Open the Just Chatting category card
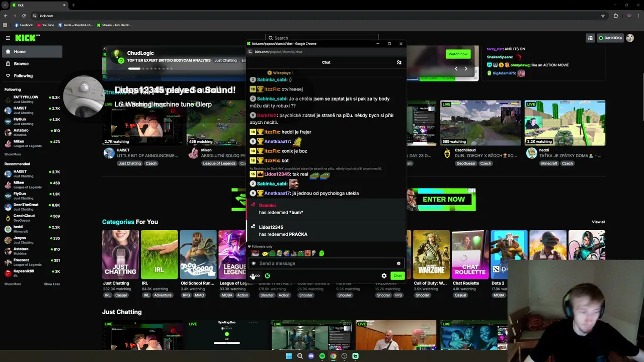The image size is (644, 362). [120, 254]
